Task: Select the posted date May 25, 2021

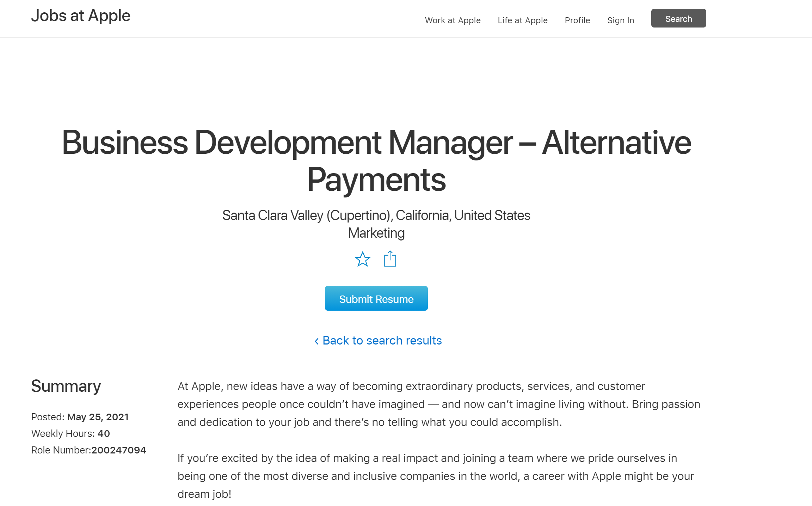Action: (x=98, y=417)
